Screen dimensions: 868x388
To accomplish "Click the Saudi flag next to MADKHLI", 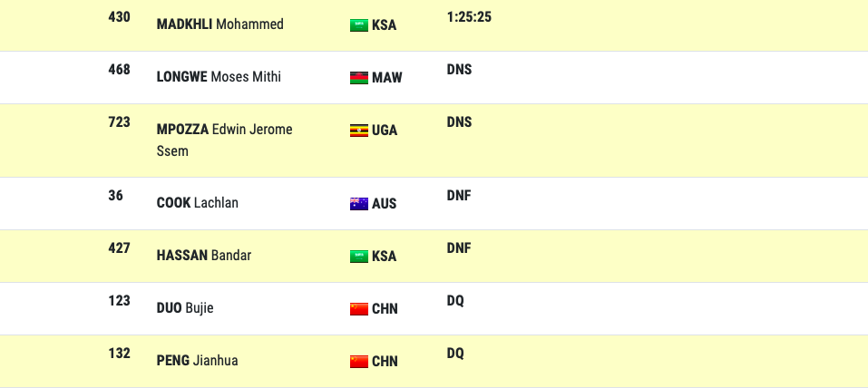I will coord(358,25).
